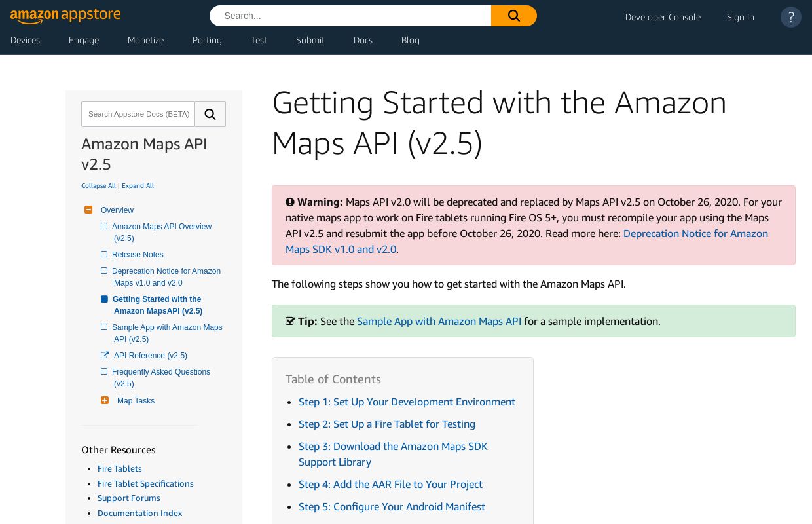Viewport: 812px width, 524px height.
Task: Open the Devices menu
Action: (x=25, y=40)
